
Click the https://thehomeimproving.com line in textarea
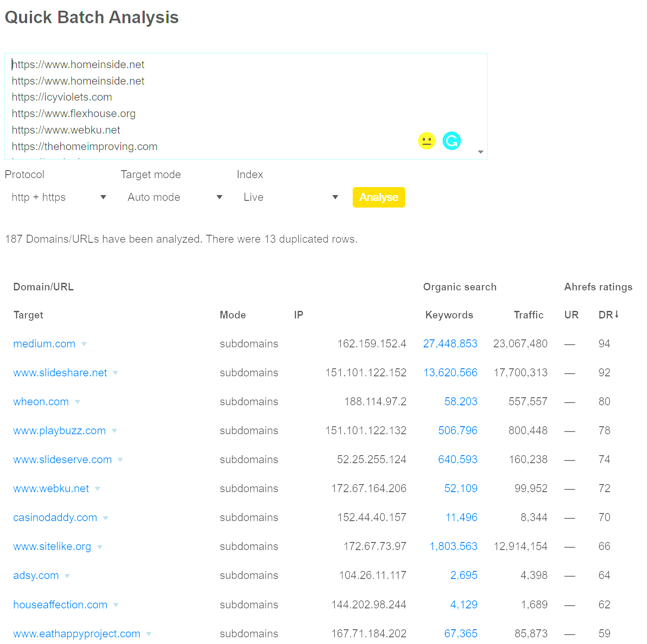point(85,147)
